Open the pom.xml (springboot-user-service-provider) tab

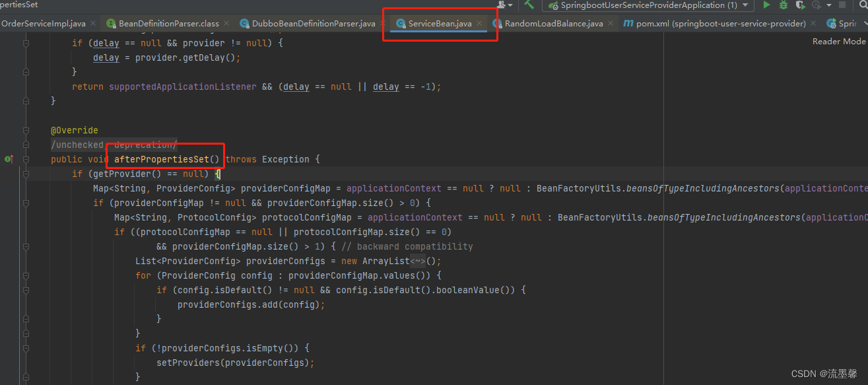pyautogui.click(x=721, y=23)
